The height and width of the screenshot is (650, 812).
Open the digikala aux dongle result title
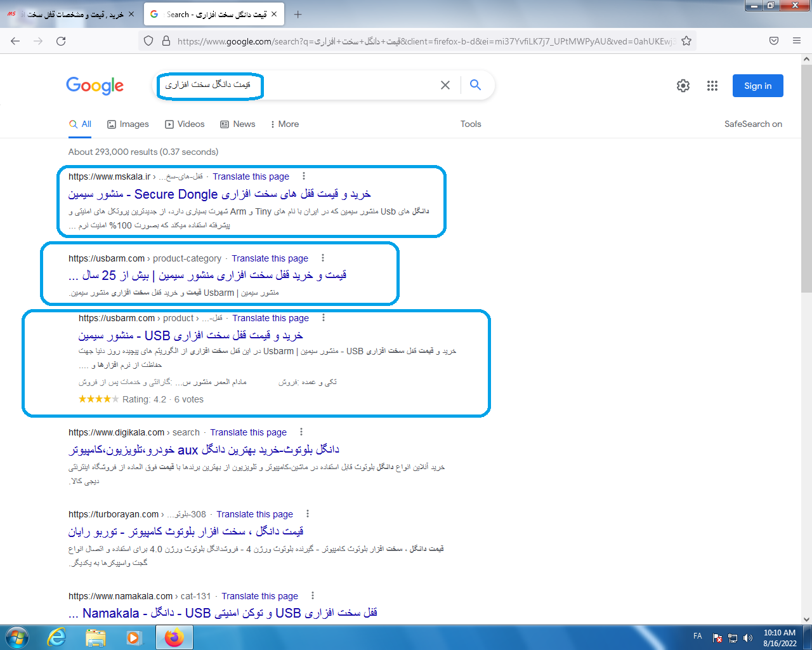(204, 450)
